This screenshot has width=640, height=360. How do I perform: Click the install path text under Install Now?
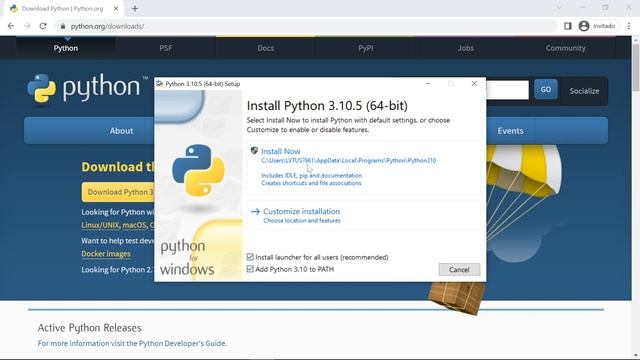point(349,160)
